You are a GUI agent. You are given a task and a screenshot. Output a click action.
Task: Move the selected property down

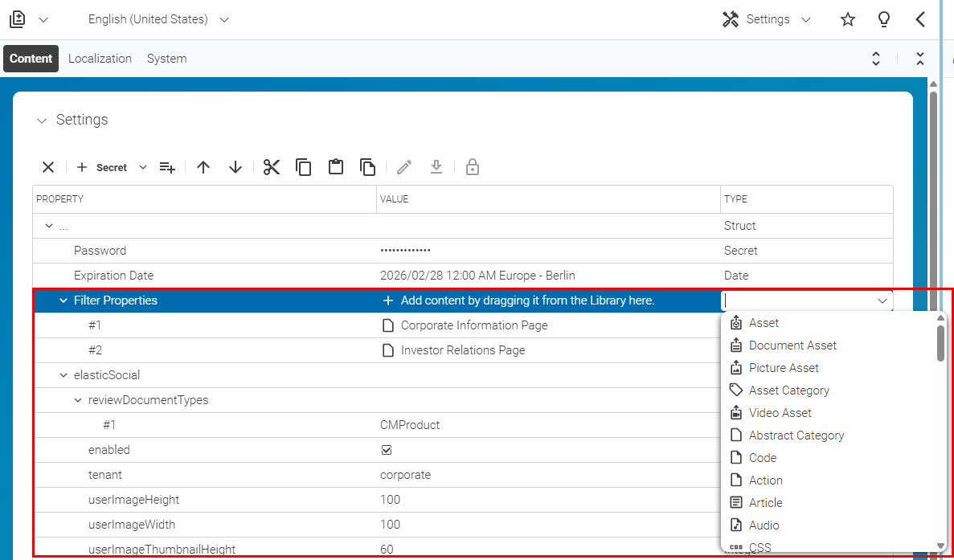click(235, 166)
